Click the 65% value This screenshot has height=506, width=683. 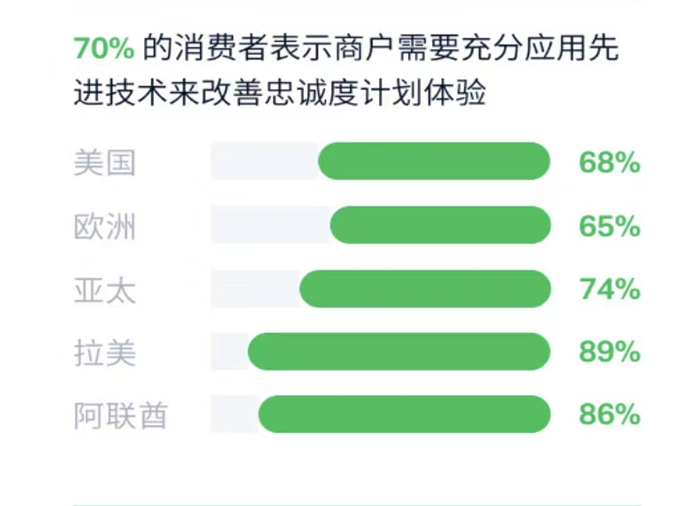[x=609, y=227]
